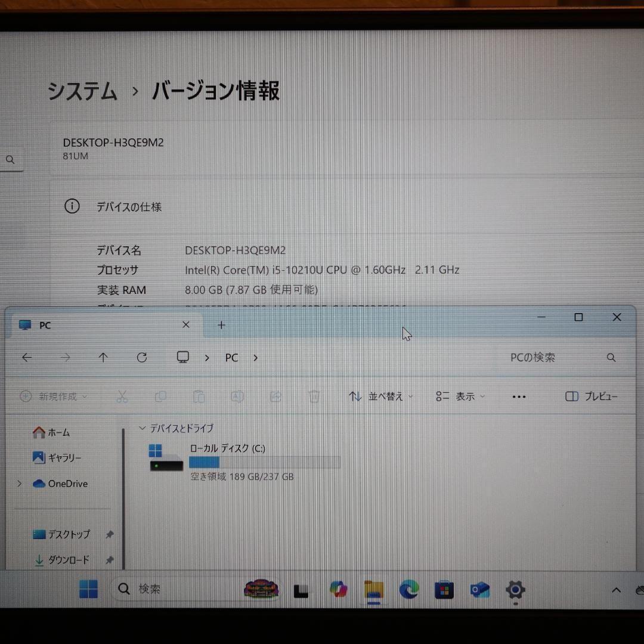Click the Copy icon in the toolbar
Image resolution: width=644 pixels, height=644 pixels.
click(x=160, y=396)
